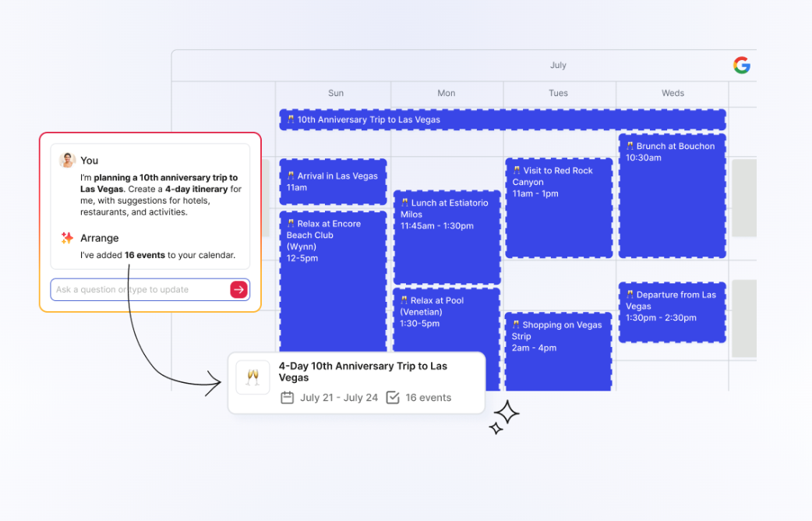812x521 pixels.
Task: Click the checkbox icon beside 16 events
Action: pos(393,398)
